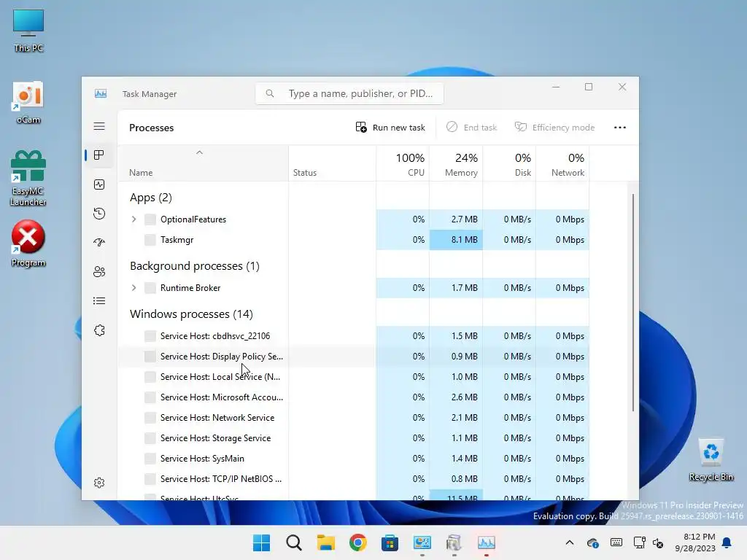Select the Recycle Bin desktop icon

tap(711, 459)
